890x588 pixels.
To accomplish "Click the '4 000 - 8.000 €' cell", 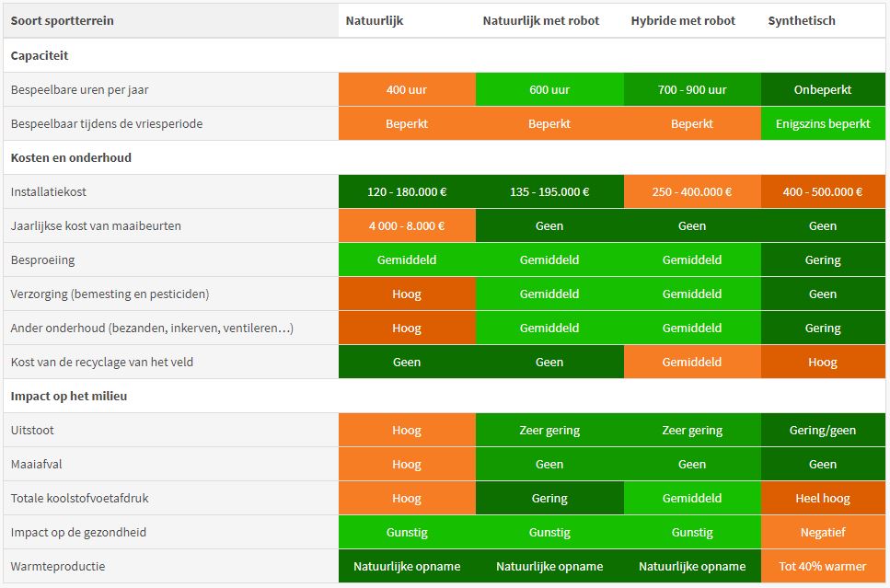I will click(x=407, y=225).
